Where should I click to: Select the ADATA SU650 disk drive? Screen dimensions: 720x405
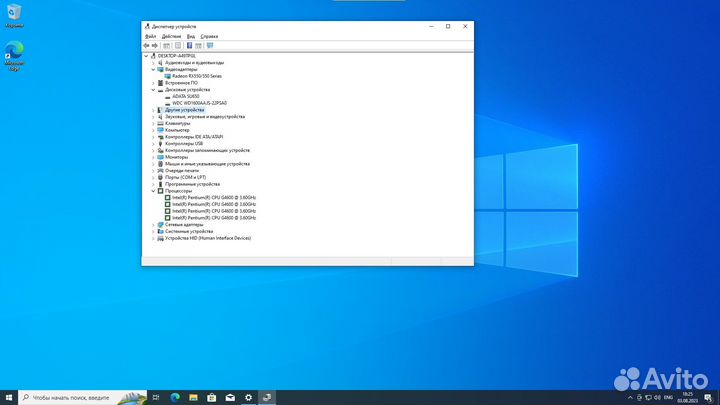186,96
